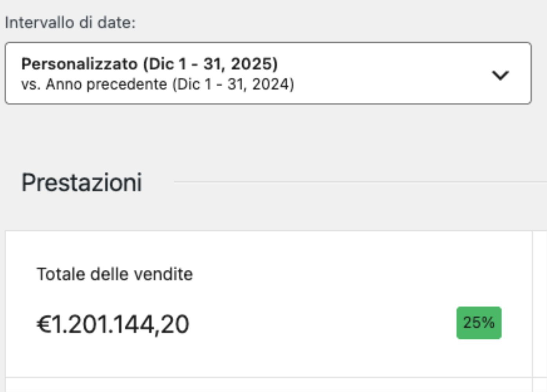Click the euro symbol in the sales total
The height and width of the screenshot is (392, 547).
44,325
